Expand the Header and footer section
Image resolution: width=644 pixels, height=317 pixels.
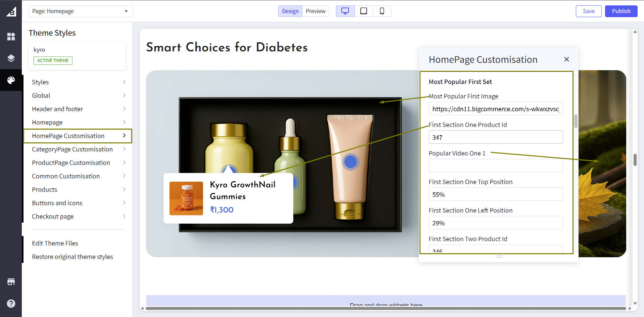click(78, 109)
